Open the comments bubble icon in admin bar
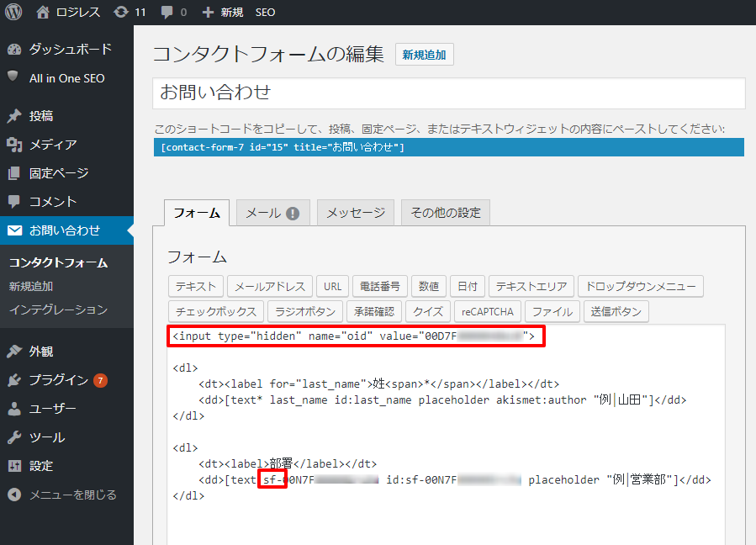The image size is (756, 545). (x=167, y=13)
